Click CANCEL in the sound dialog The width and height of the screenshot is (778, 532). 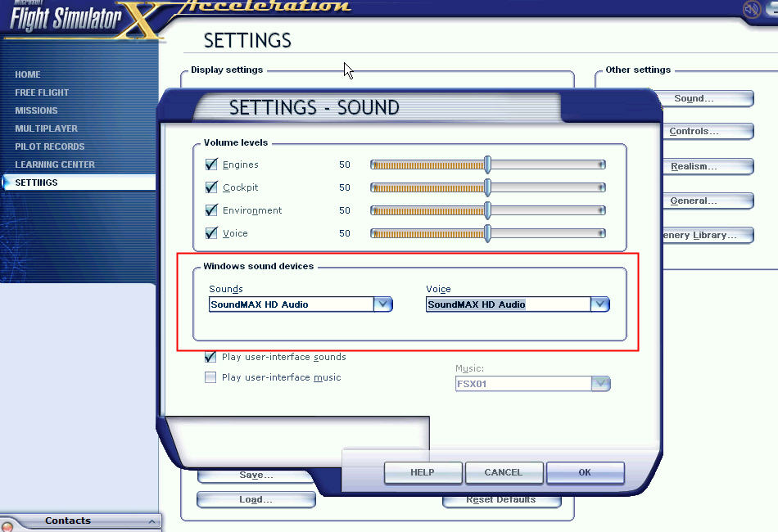point(504,472)
